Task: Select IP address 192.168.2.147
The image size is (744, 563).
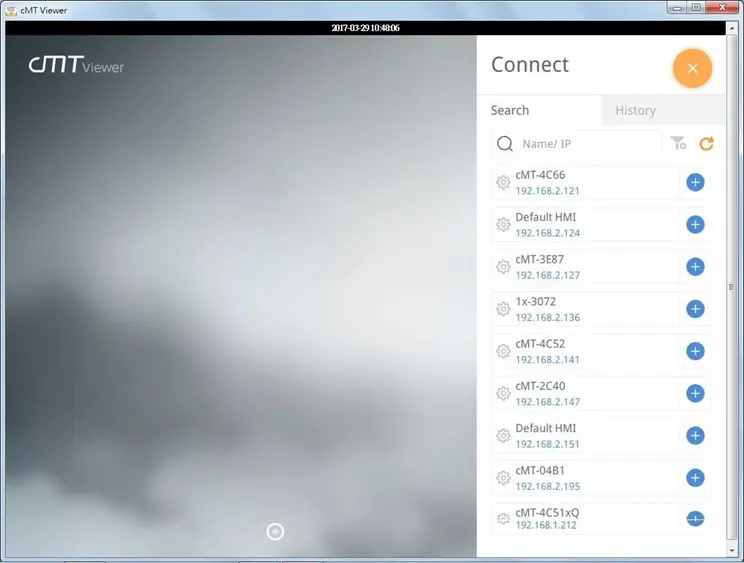Action: [x=548, y=402]
